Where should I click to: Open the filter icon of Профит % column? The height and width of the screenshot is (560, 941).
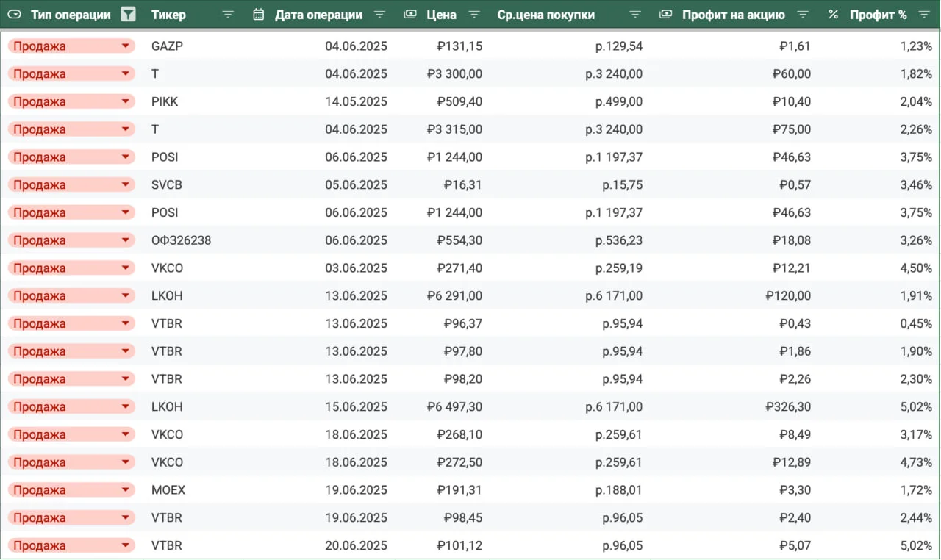(924, 15)
